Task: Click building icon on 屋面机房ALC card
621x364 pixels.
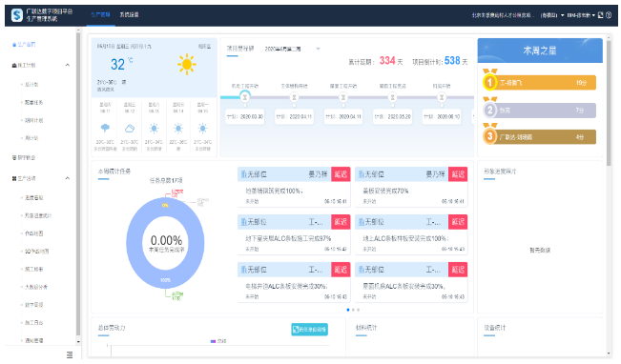Action: tap(362, 270)
